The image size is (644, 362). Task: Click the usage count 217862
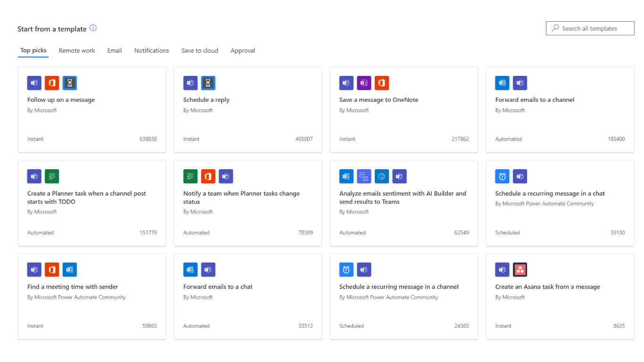(x=460, y=139)
